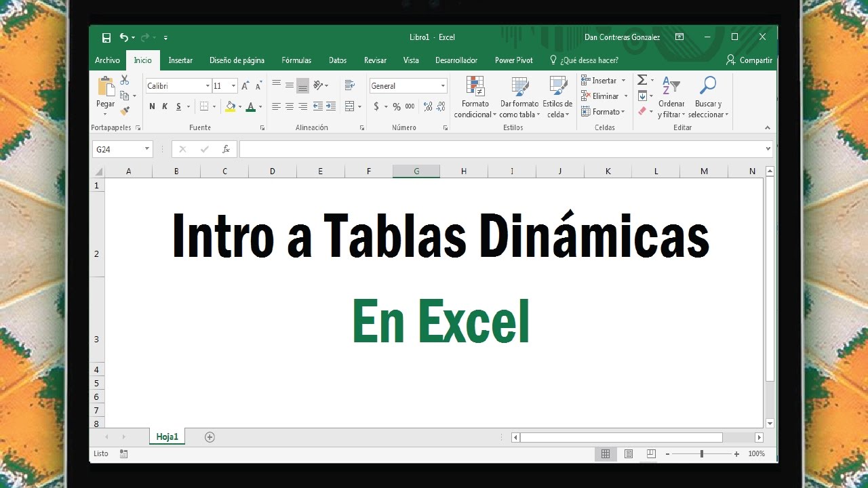The height and width of the screenshot is (488, 868).
Task: Toggle bold N formatting
Action: (x=152, y=106)
